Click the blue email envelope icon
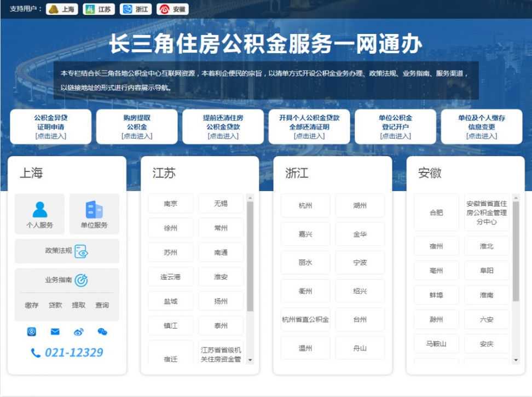 tap(55, 332)
